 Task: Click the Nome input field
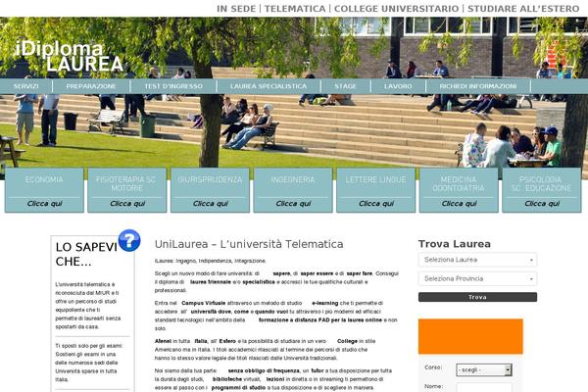click(x=484, y=388)
